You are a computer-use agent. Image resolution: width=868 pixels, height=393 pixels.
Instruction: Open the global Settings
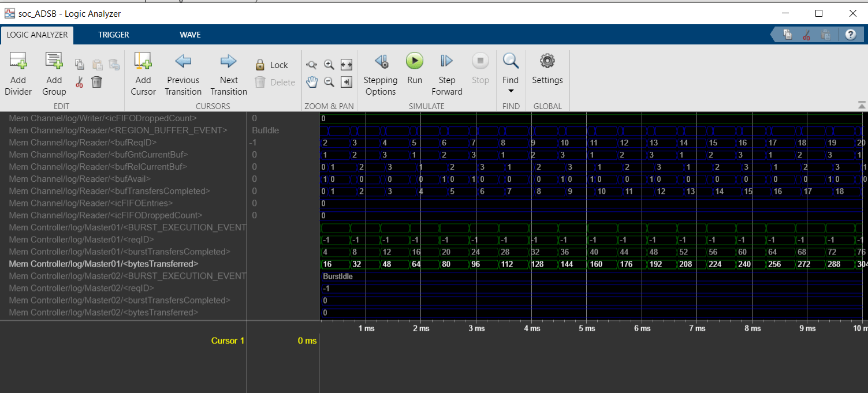pos(547,61)
